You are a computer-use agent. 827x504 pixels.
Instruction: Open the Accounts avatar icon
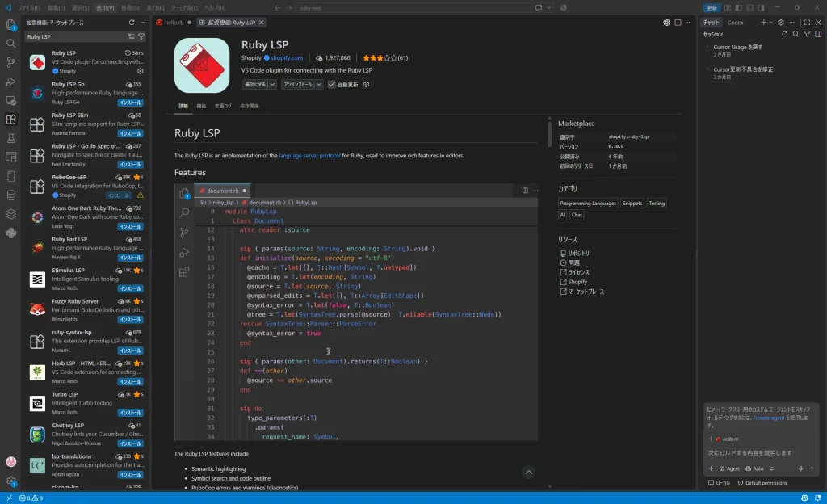pyautogui.click(x=11, y=462)
